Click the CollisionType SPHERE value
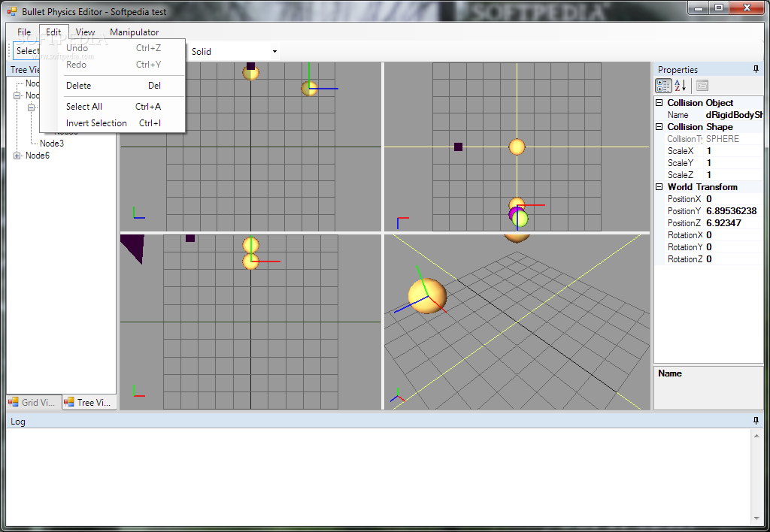 [x=734, y=139]
